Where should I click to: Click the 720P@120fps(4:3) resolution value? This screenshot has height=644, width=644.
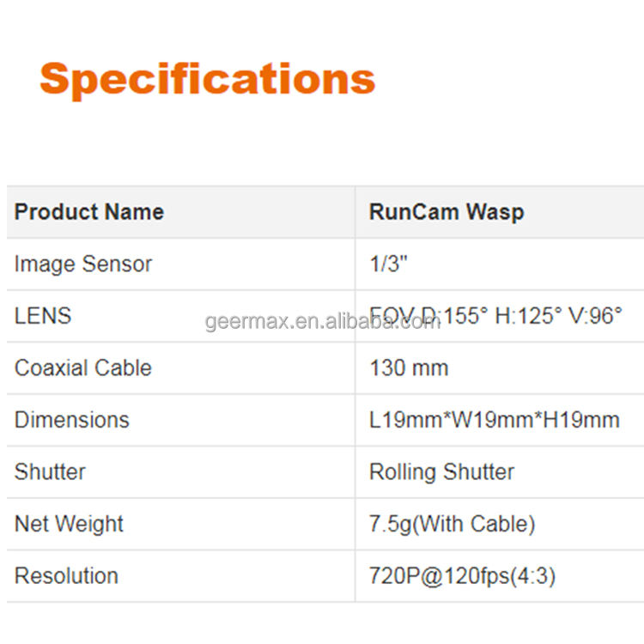click(462, 575)
